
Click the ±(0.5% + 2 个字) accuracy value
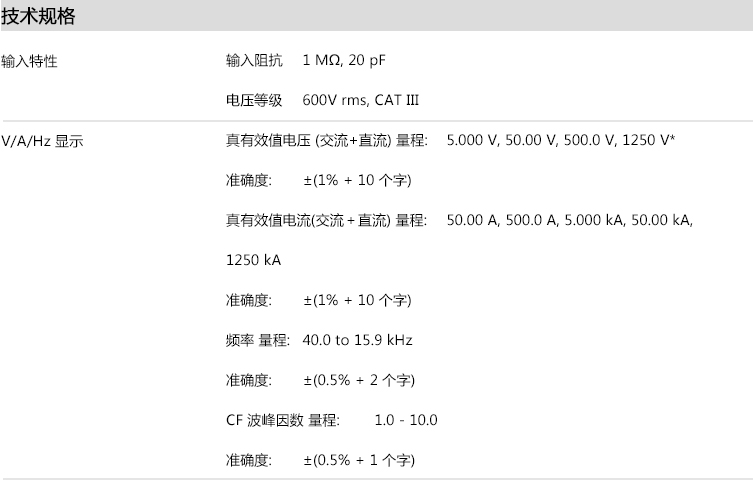tap(358, 381)
